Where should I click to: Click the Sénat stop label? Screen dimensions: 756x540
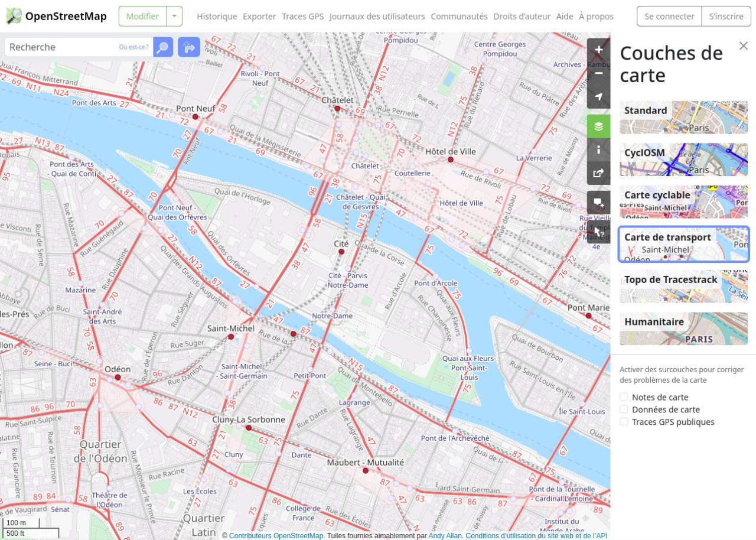(x=60, y=509)
